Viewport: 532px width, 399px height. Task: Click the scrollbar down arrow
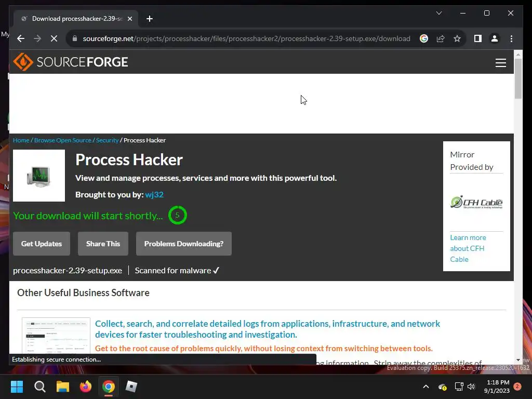click(518, 361)
